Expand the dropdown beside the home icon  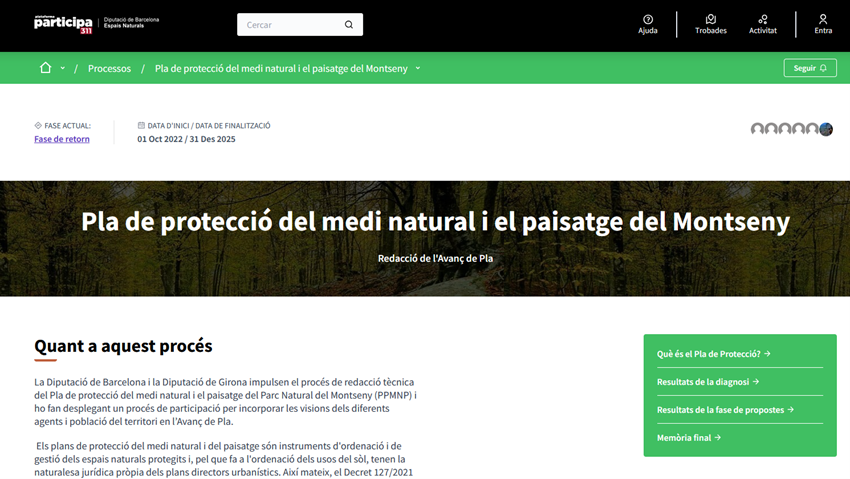point(63,69)
